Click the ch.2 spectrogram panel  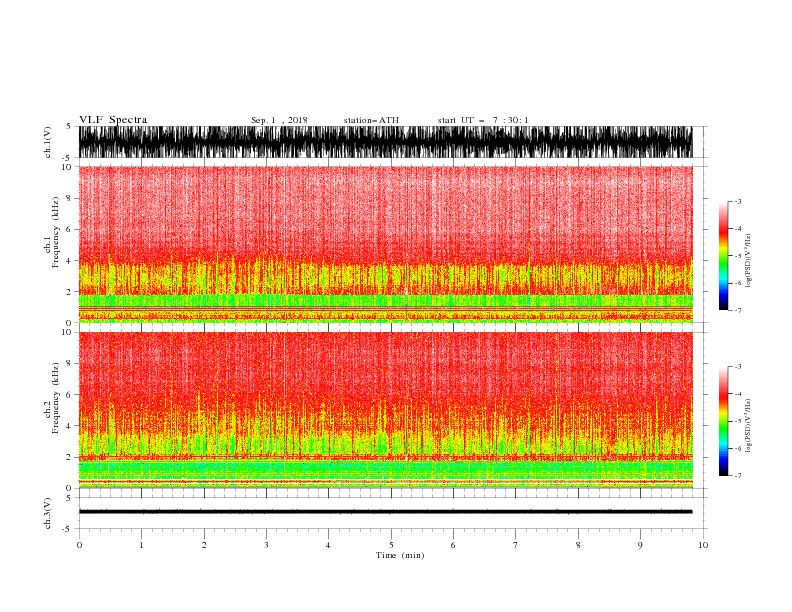[x=385, y=410]
